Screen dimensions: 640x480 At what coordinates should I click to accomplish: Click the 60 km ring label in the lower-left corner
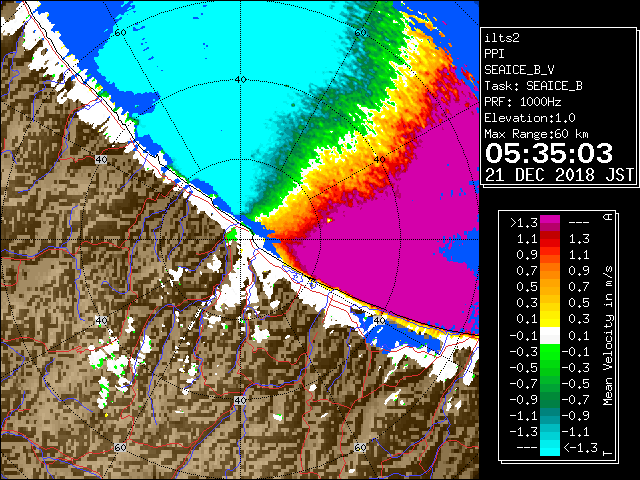point(120,447)
